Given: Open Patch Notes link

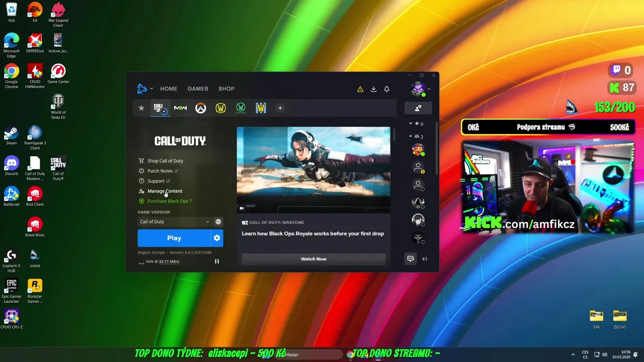Looking at the screenshot, I should point(159,171).
